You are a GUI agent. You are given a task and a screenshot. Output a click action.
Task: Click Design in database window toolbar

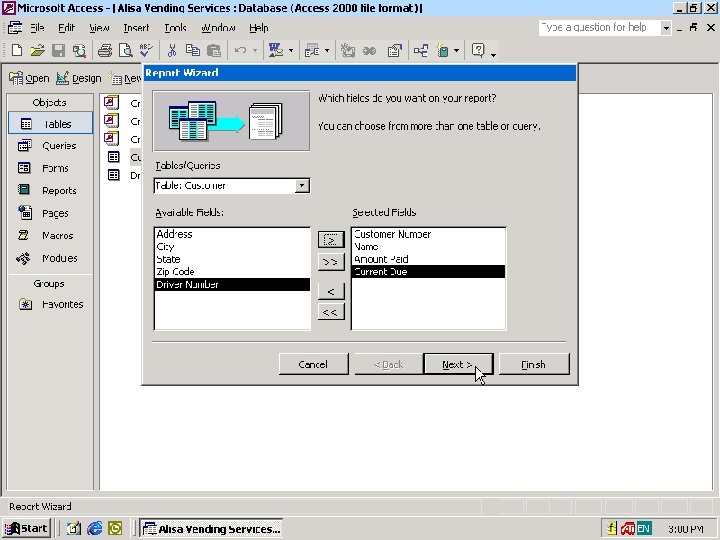[x=79, y=79]
